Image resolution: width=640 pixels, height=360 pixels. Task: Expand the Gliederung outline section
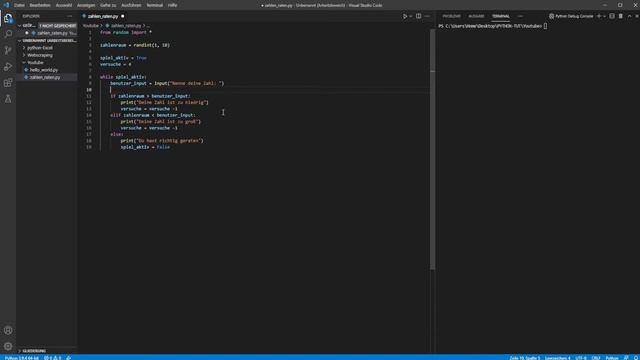33,351
